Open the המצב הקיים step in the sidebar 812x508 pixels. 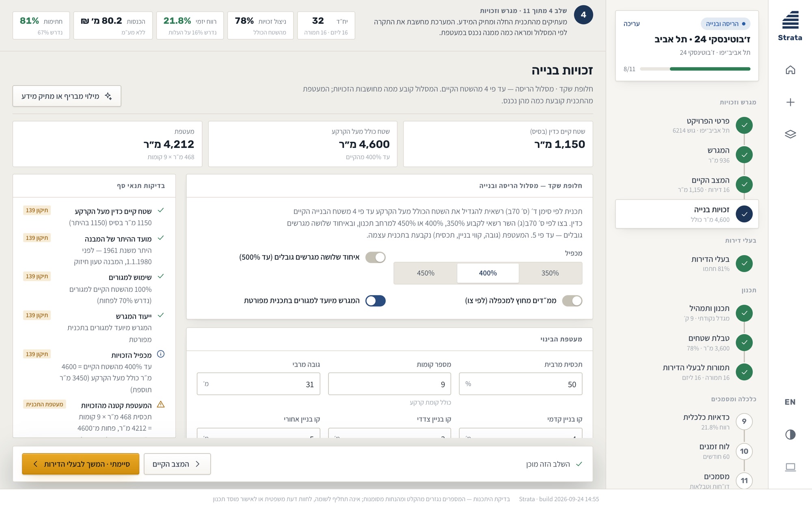pyautogui.click(x=687, y=185)
